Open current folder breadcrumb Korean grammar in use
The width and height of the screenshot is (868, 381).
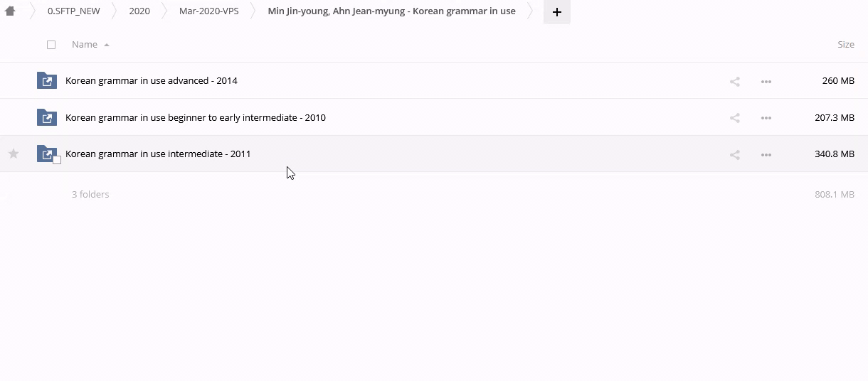tap(391, 11)
